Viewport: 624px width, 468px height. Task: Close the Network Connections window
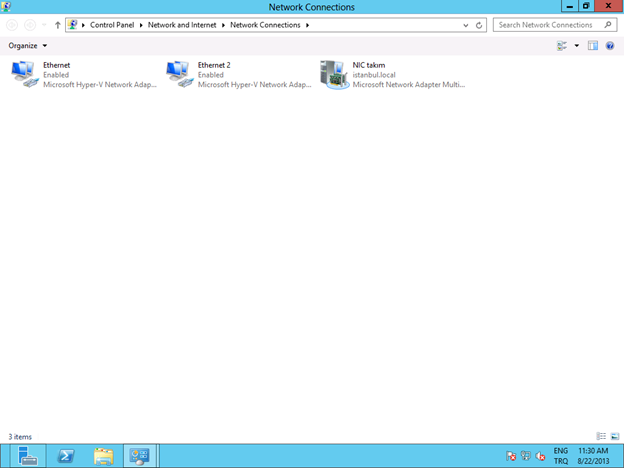click(x=608, y=6)
